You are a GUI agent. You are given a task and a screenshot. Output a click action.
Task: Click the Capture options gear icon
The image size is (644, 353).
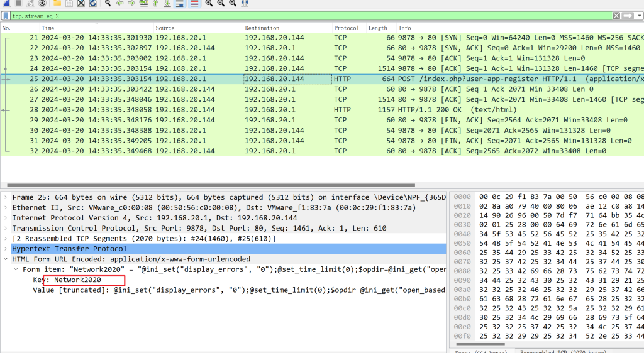43,4
